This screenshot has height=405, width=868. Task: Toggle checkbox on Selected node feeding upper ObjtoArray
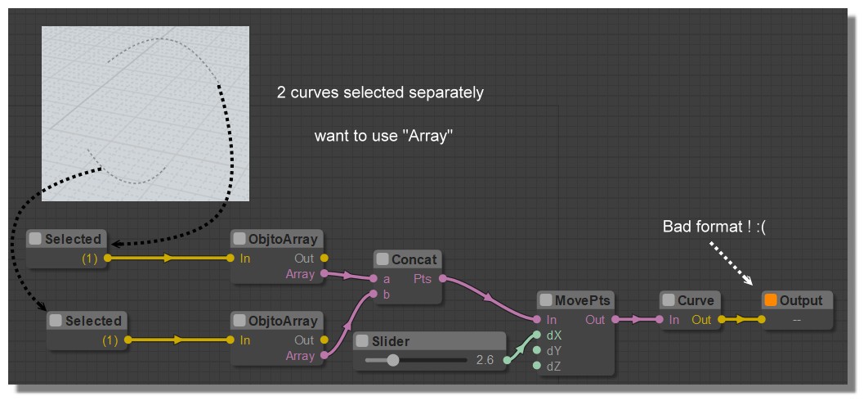pyautogui.click(x=35, y=239)
